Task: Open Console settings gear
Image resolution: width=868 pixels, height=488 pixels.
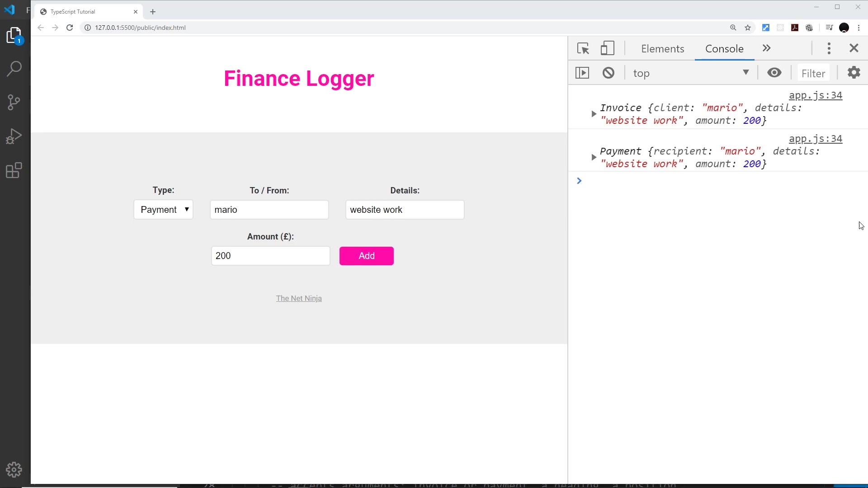Action: click(x=854, y=72)
